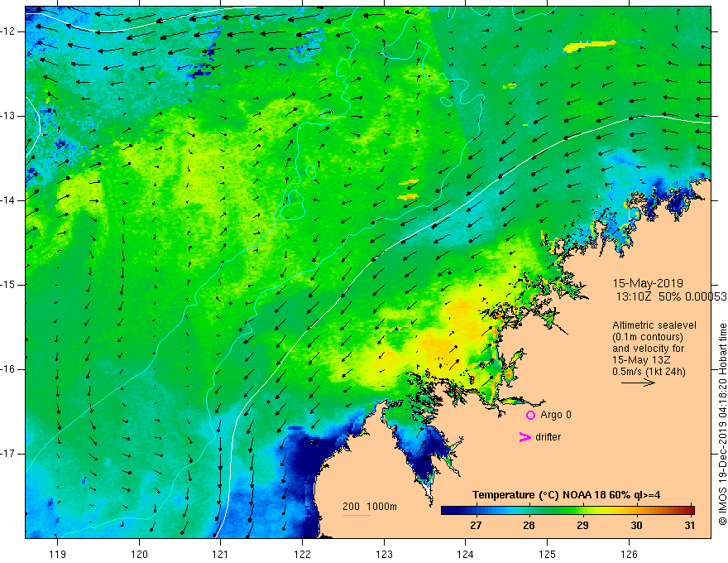Click the latitude label -13
Image resolution: width=728 pixels, height=563 pixels.
click(9, 116)
